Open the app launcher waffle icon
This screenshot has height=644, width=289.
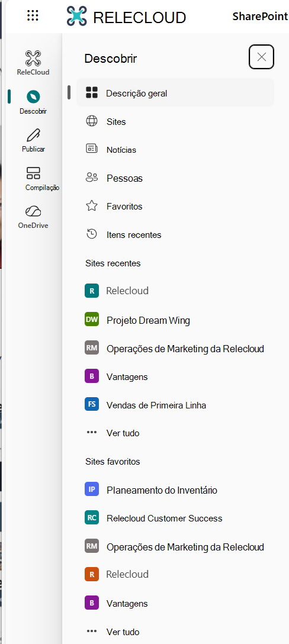[x=33, y=15]
